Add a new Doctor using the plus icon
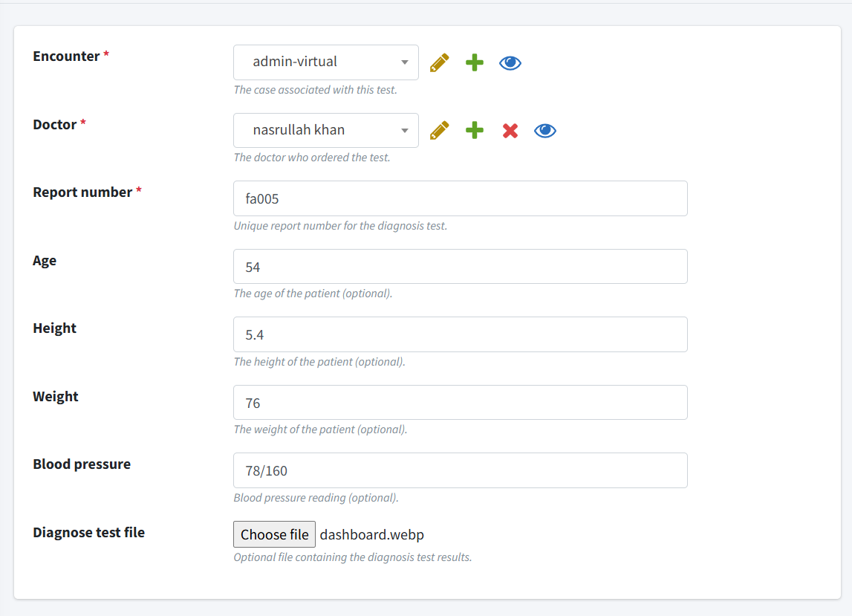The image size is (852, 616). coord(474,130)
